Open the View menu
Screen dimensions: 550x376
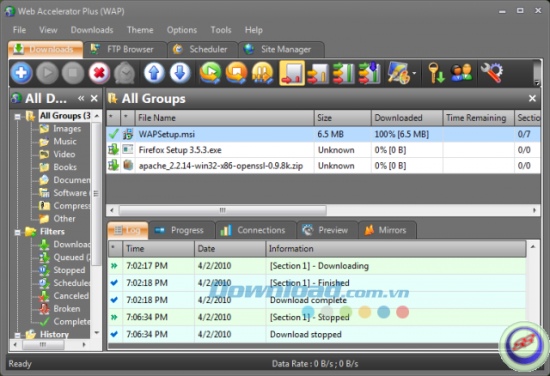pos(48,30)
